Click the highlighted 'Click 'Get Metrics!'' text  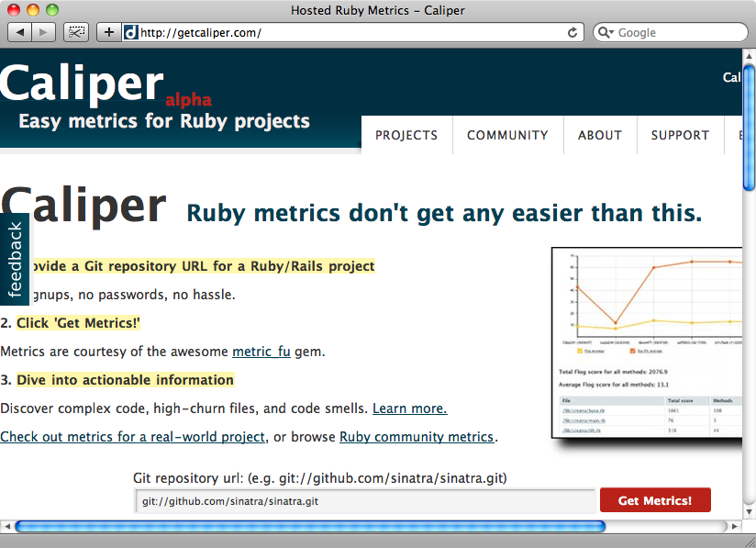click(78, 323)
